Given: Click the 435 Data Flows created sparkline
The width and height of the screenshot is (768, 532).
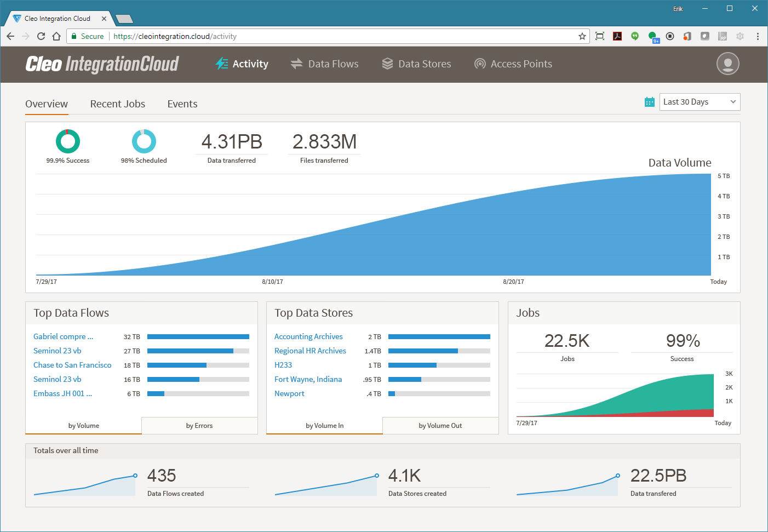Looking at the screenshot, I should [x=85, y=485].
